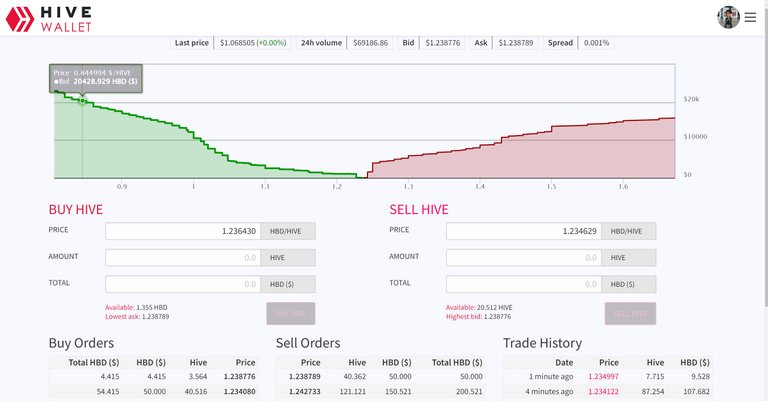
Task: Click the Buy Orders heading
Action: coord(81,343)
